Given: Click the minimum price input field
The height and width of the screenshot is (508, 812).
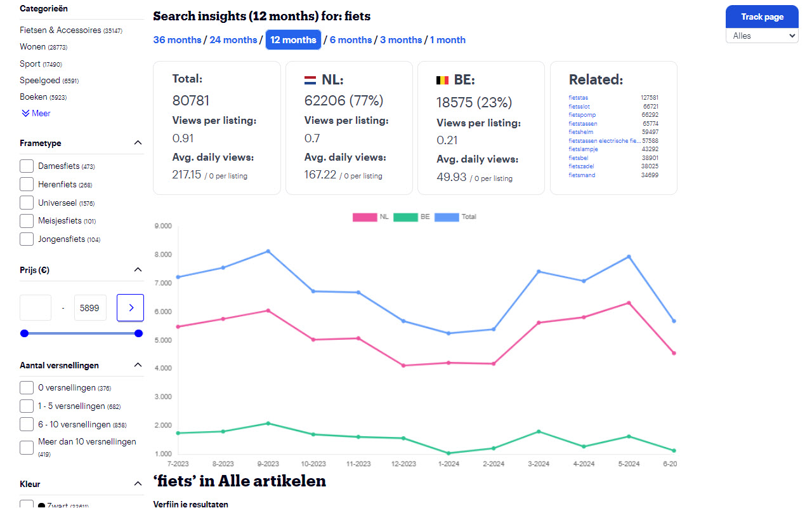Looking at the screenshot, I should tap(36, 307).
